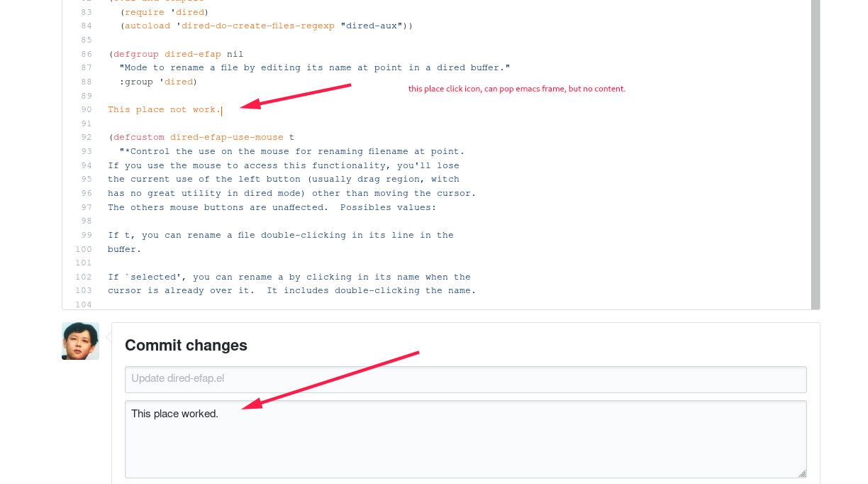Click into the "This place worked." description box

click(x=465, y=439)
